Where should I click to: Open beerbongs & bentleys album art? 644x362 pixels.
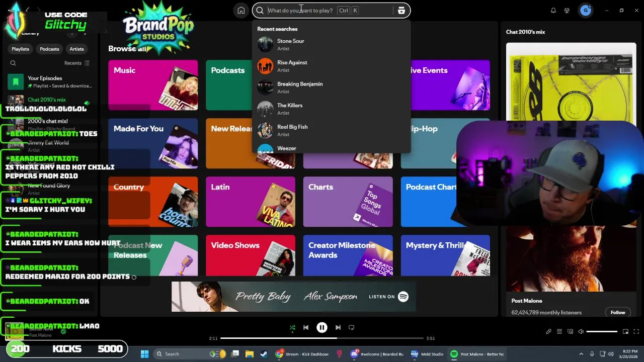571,83
